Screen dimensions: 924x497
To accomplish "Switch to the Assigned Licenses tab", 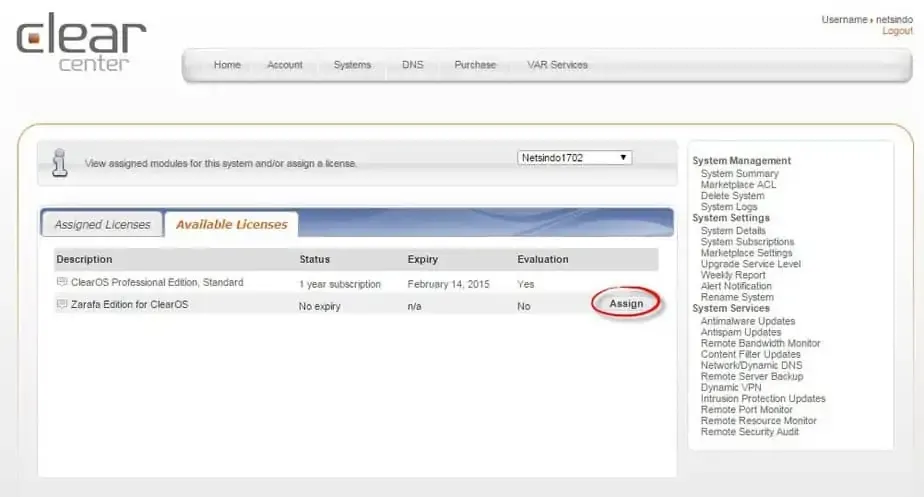I will [x=102, y=225].
